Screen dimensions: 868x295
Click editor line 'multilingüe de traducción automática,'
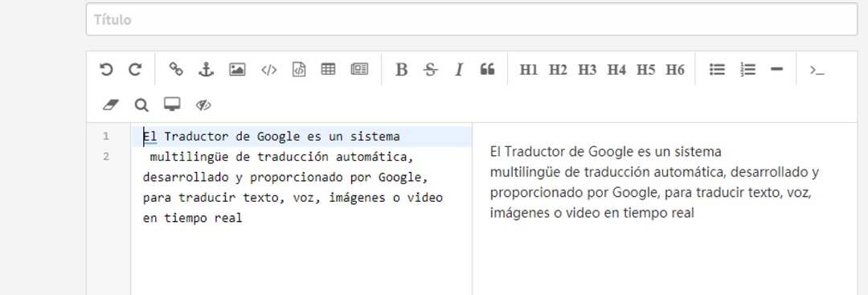(282, 157)
